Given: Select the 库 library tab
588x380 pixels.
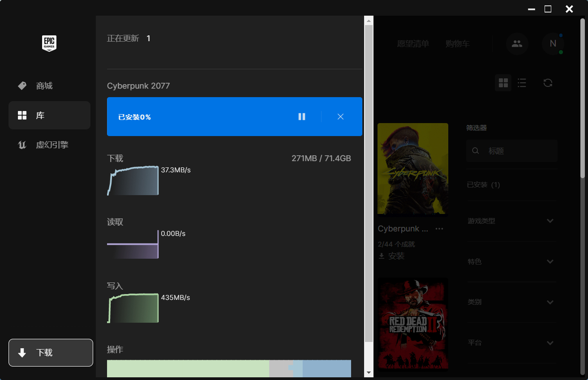Looking at the screenshot, I should point(49,115).
